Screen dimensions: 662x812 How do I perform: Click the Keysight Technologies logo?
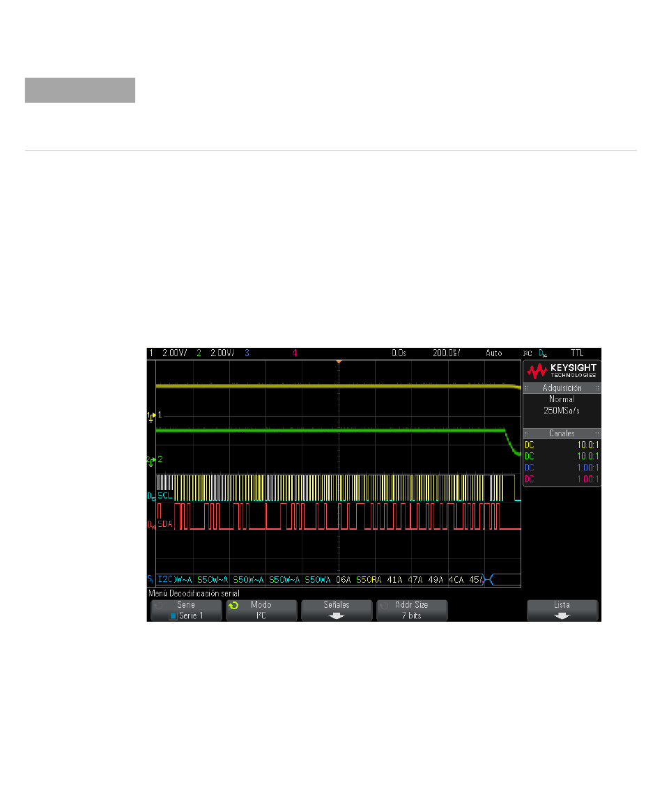(562, 371)
